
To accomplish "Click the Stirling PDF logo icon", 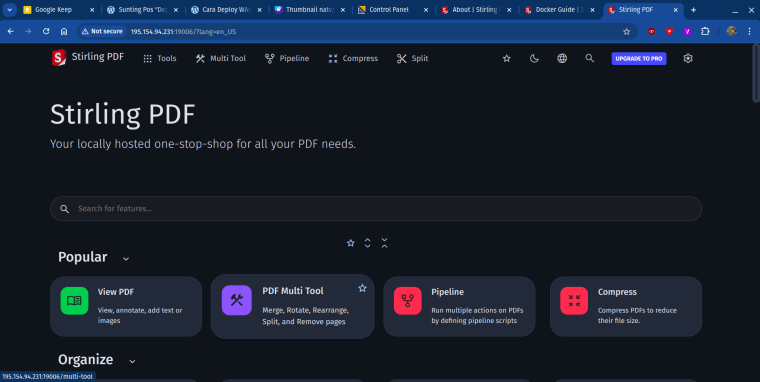I will [59, 58].
